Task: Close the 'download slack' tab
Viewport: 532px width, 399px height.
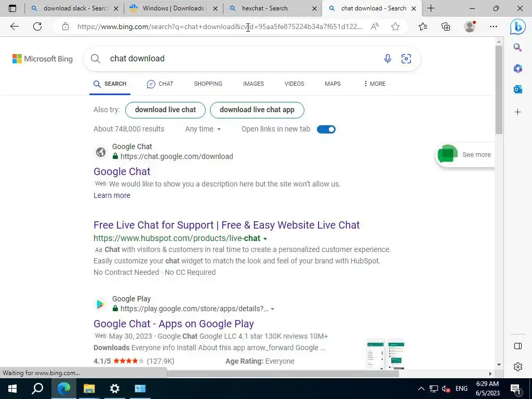Action: coord(116,8)
